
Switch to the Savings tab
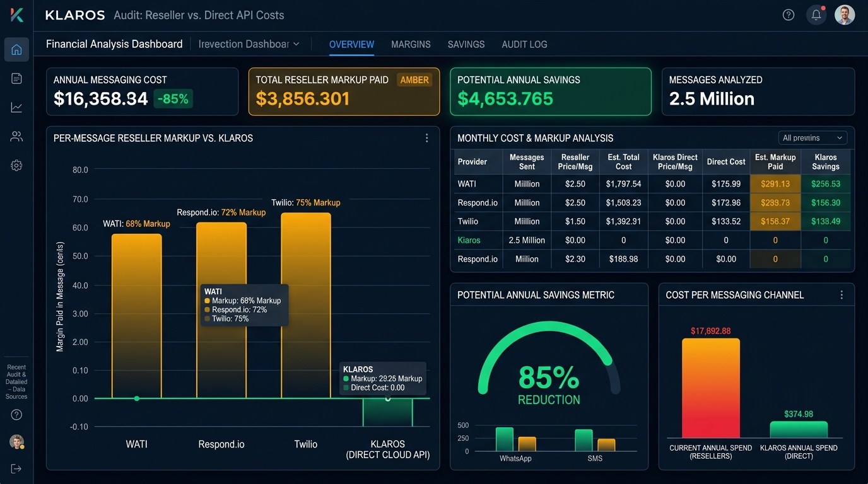(466, 44)
